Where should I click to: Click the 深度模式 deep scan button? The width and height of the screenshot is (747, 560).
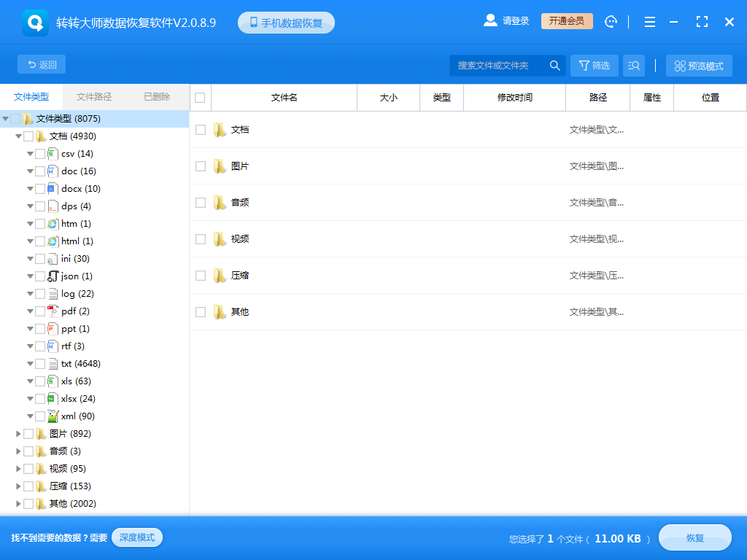[137, 537]
